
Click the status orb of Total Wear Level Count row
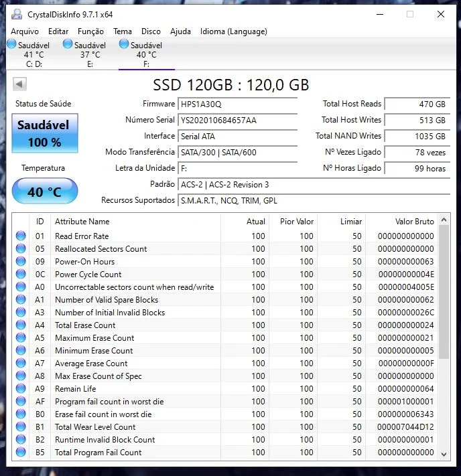click(x=21, y=427)
